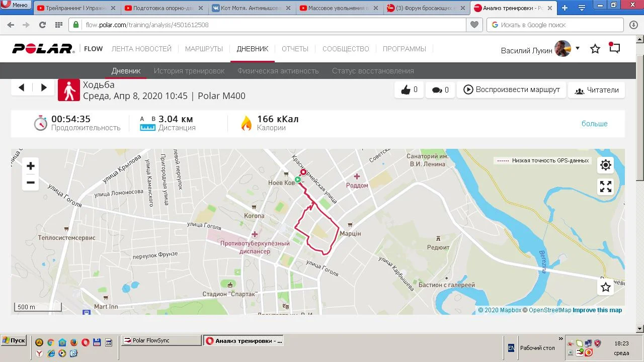This screenshot has height=362, width=644.
Task: Open comments with the speech bubble button
Action: 440,90
